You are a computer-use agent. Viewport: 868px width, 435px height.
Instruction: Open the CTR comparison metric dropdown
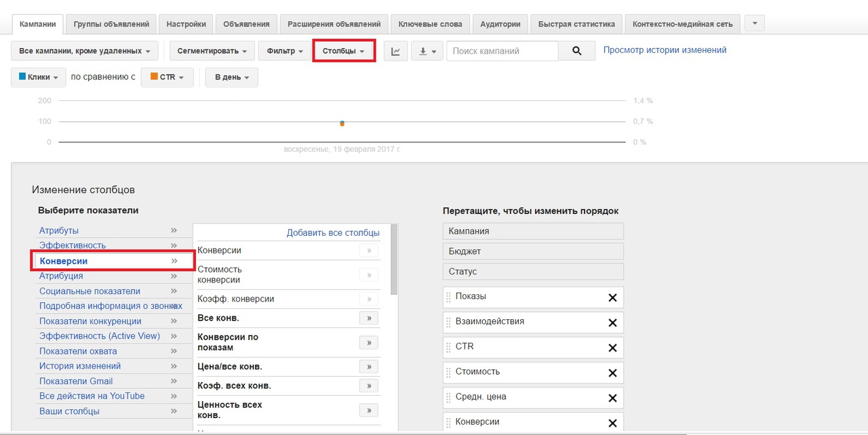[x=167, y=77]
